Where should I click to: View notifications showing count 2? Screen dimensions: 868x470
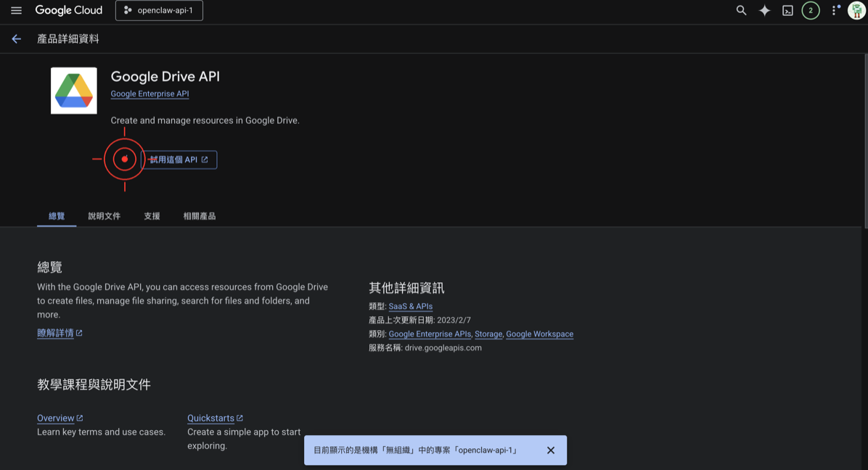tap(811, 10)
